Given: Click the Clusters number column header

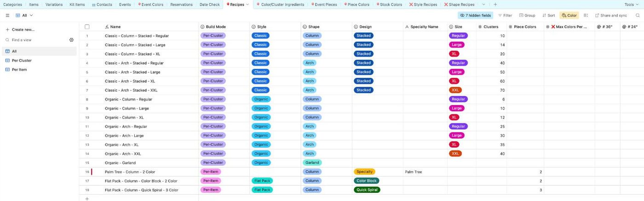Looking at the screenshot, I should 491,27.
